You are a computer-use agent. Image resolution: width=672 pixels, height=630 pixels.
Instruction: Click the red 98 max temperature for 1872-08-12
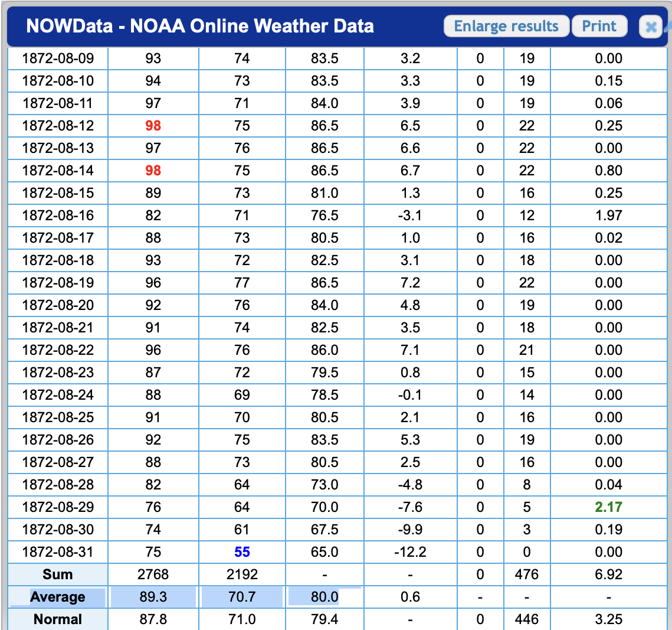point(153,126)
